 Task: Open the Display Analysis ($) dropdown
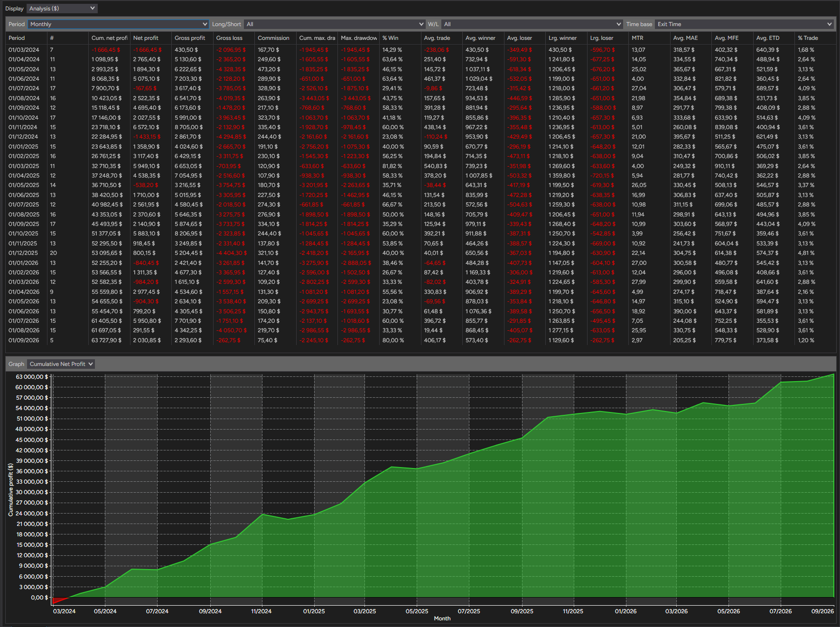click(x=62, y=9)
